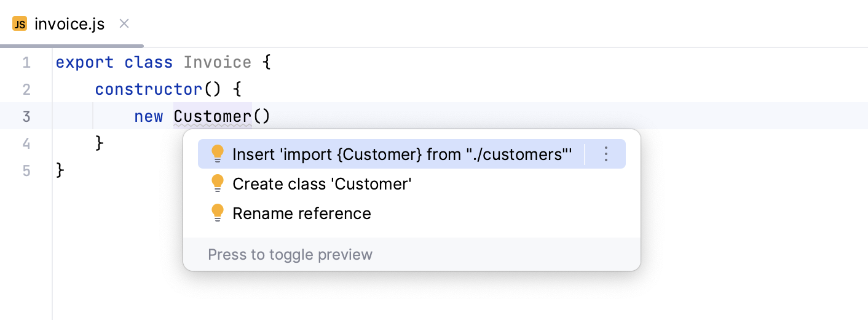
Task: Close the invoice.js tab
Action: point(124,24)
